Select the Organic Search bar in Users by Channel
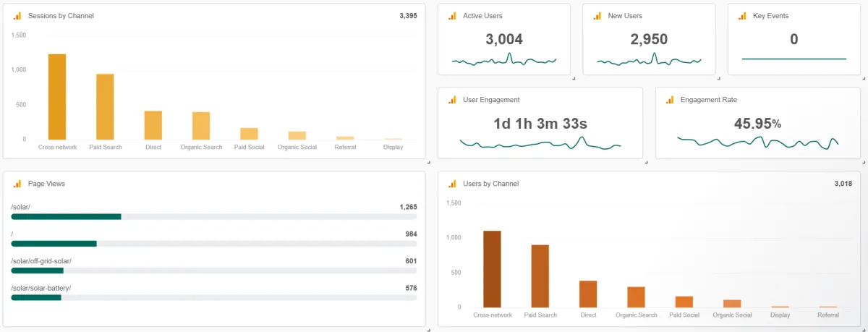 click(636, 297)
